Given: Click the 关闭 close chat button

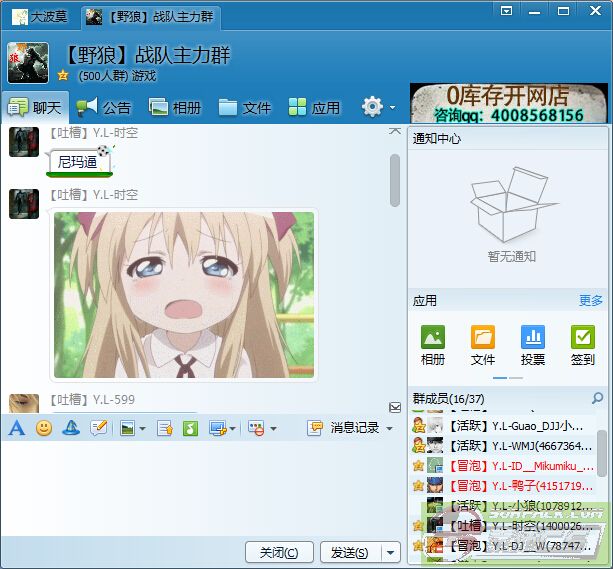Looking at the screenshot, I should pos(278,552).
